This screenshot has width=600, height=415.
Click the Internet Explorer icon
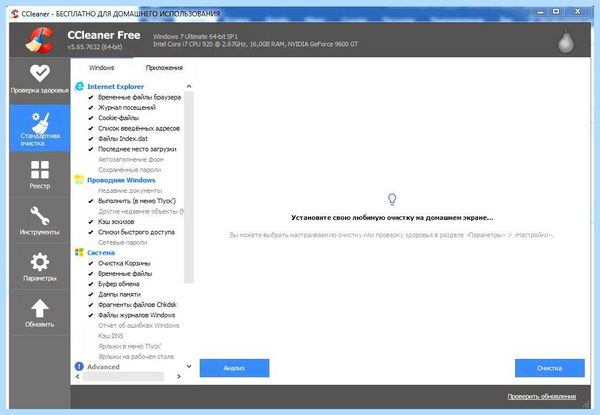[79, 86]
